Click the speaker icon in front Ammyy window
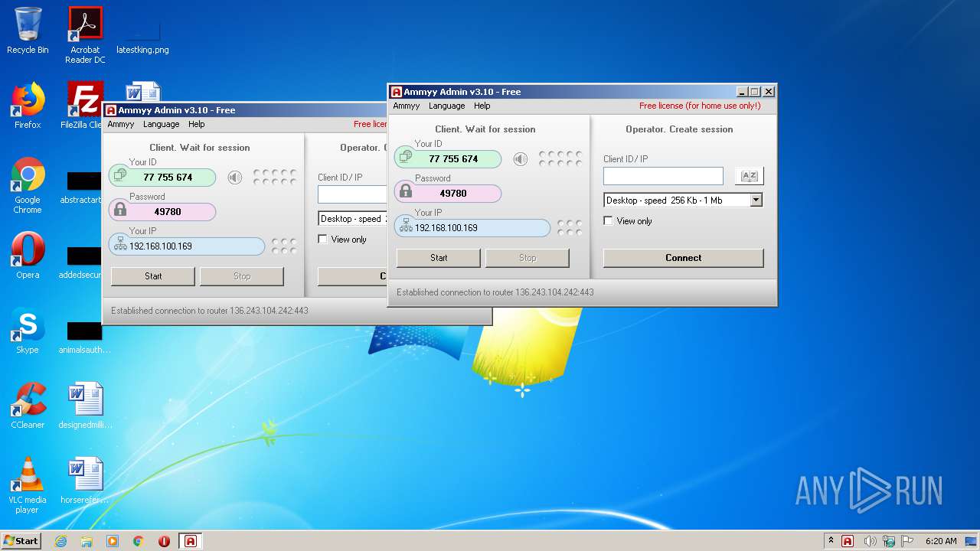 [521, 159]
